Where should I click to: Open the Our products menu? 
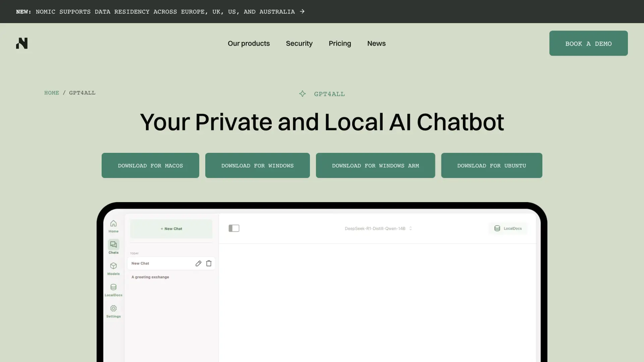249,43
